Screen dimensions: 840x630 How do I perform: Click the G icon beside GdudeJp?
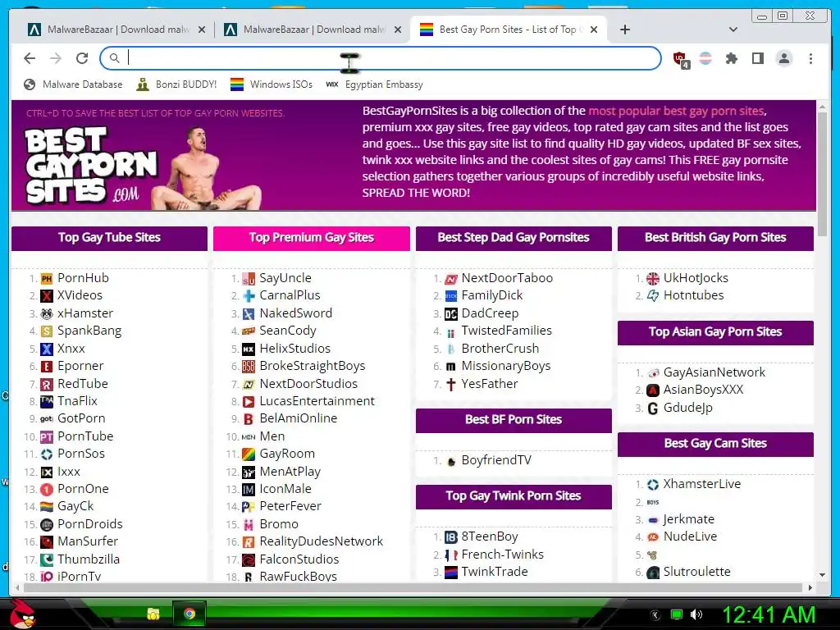coord(652,409)
